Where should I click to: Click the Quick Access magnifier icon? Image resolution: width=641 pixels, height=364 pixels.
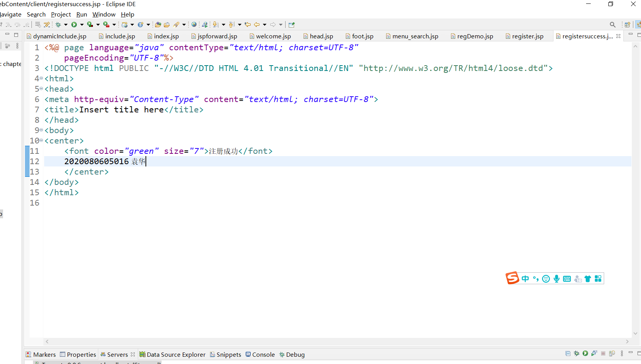613,25
